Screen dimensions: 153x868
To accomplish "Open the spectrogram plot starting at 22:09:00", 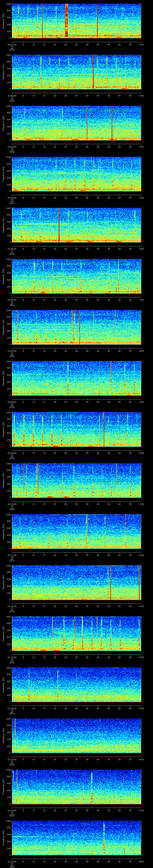I will 77,430.
